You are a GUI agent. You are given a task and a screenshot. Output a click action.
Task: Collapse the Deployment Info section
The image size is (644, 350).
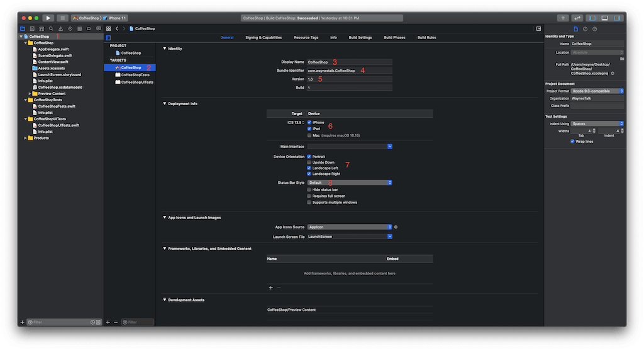[165, 104]
